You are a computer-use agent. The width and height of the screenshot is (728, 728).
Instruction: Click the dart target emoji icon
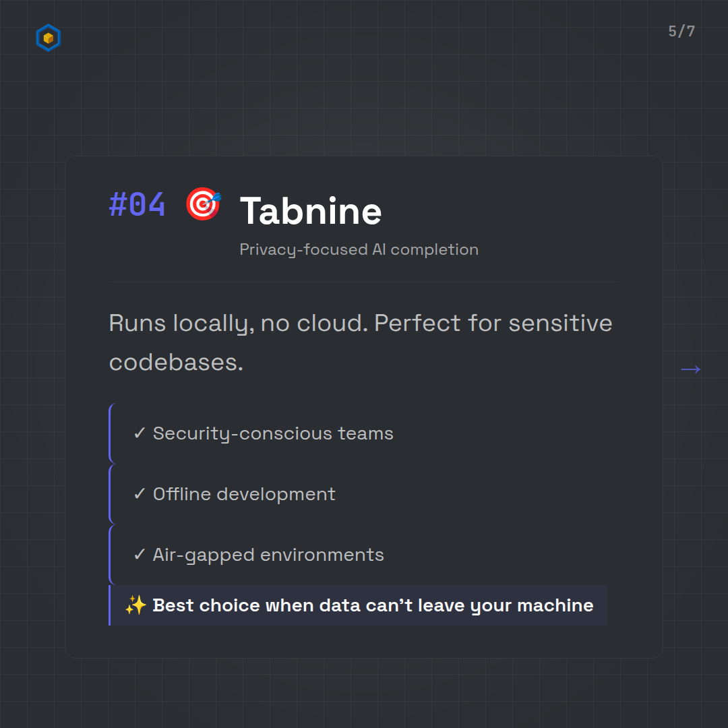pos(203,204)
